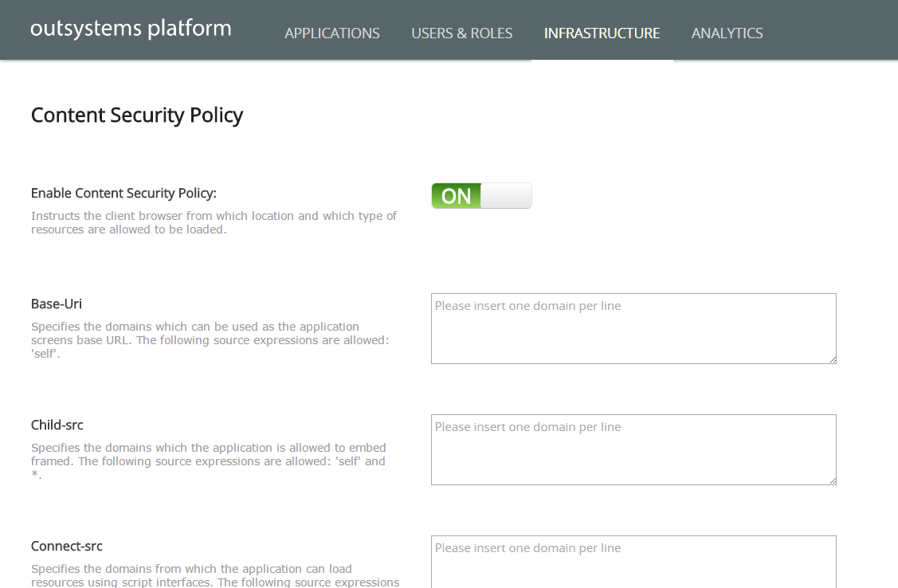Viewport: 898px width, 588px height.
Task: Switch to the Users & Roles tab
Action: pos(462,33)
